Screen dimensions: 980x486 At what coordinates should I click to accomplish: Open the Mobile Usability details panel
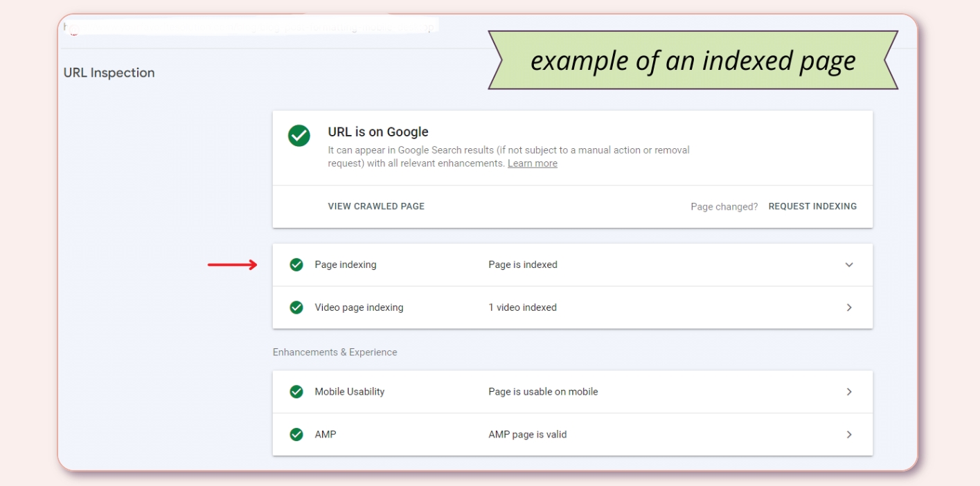(849, 391)
